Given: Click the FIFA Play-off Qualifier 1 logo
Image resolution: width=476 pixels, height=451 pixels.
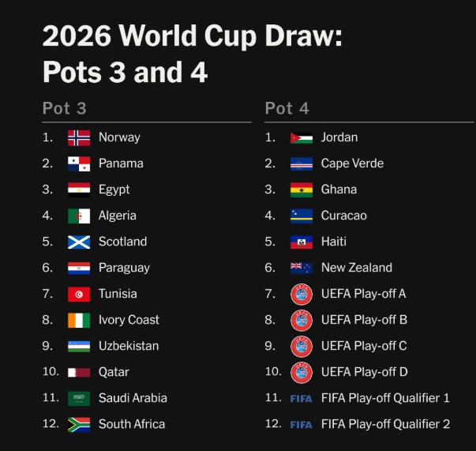Looking at the screenshot, I should 302,398.
